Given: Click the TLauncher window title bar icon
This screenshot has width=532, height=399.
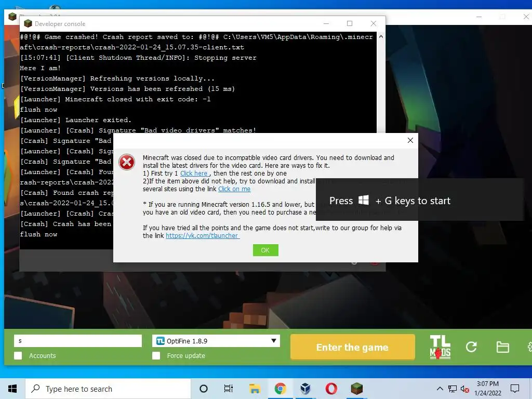Looking at the screenshot, I should [x=12, y=16].
